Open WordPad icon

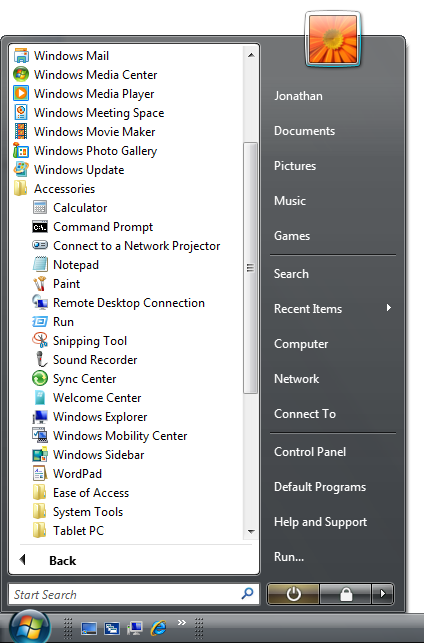point(39,473)
